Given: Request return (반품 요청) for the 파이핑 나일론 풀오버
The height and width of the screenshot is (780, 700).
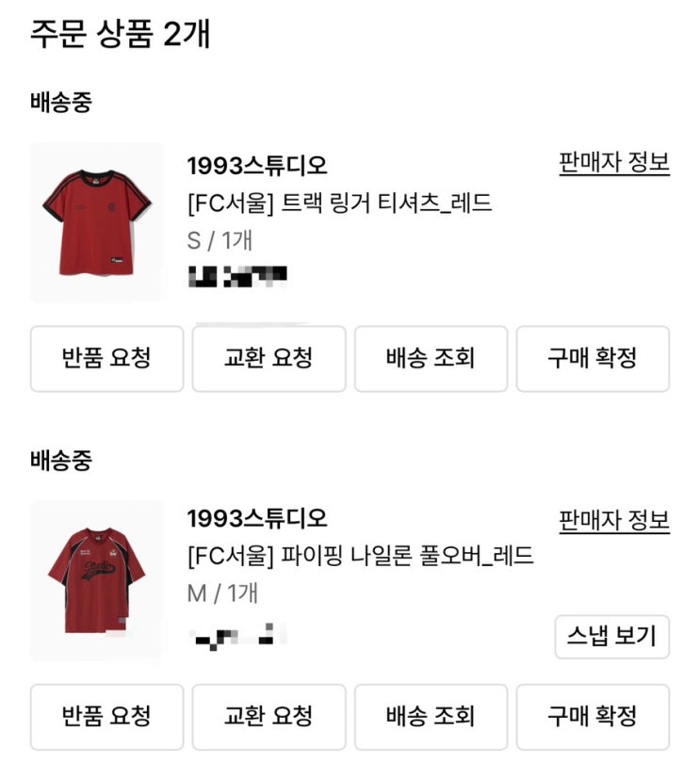Looking at the screenshot, I should (x=106, y=716).
